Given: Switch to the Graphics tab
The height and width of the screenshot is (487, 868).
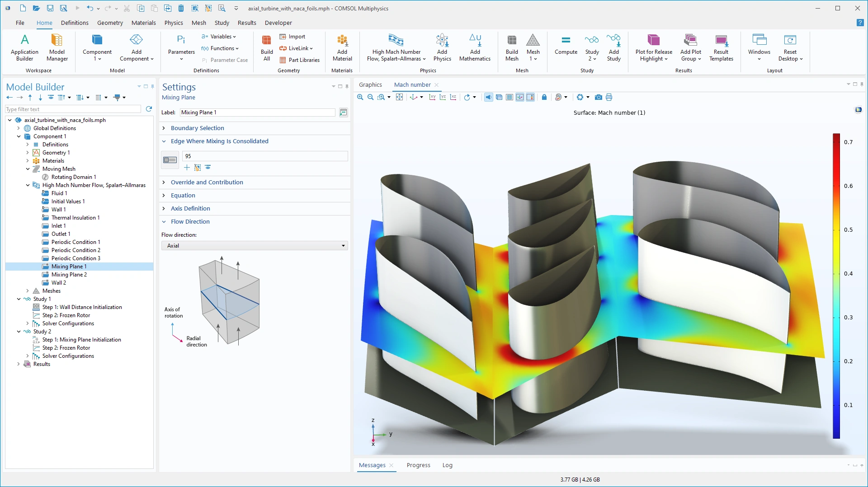Looking at the screenshot, I should coord(370,85).
